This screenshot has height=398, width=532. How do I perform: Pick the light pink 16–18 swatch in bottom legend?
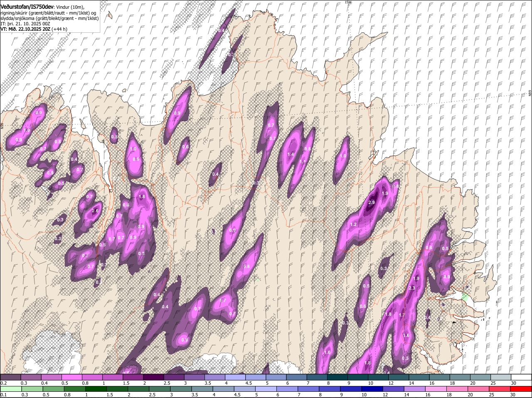click(436, 389)
